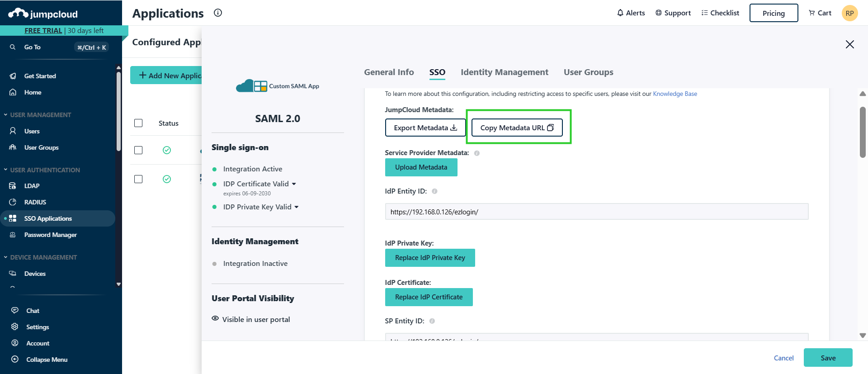Viewport: 868px width, 374px height.
Task: Click SSO panel scroll-down arrow
Action: coord(863,336)
